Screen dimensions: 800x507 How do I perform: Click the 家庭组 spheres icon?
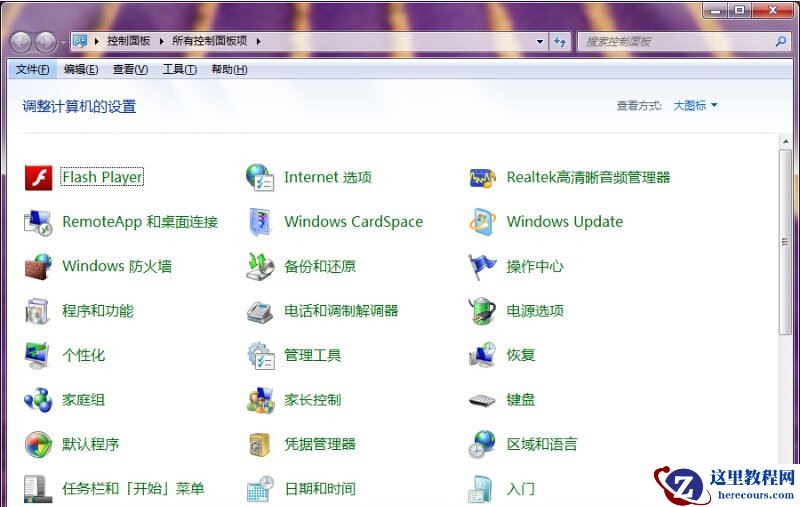[38, 400]
